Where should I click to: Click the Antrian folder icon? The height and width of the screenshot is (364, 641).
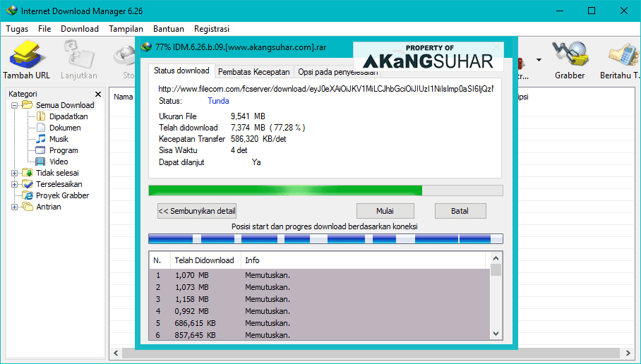point(28,207)
